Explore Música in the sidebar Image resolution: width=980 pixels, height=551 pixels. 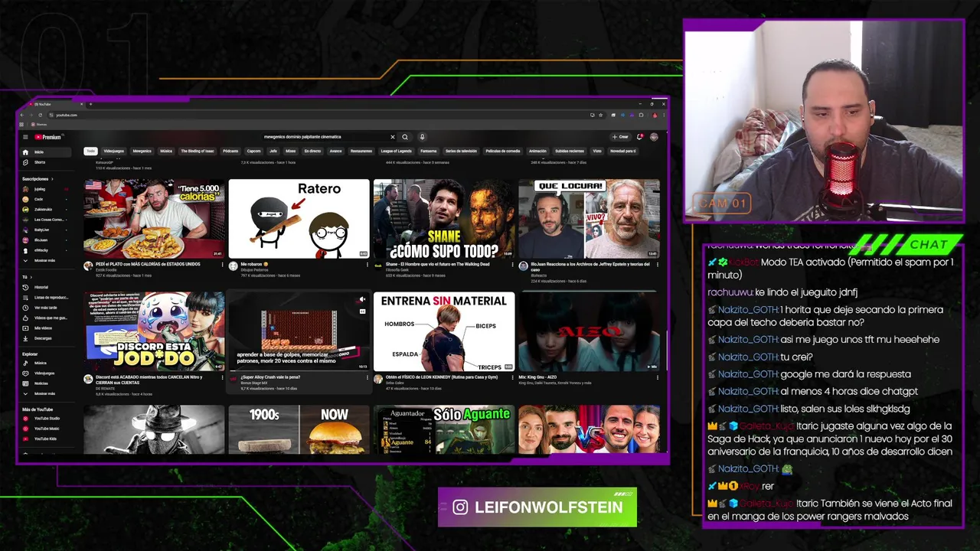(x=46, y=363)
